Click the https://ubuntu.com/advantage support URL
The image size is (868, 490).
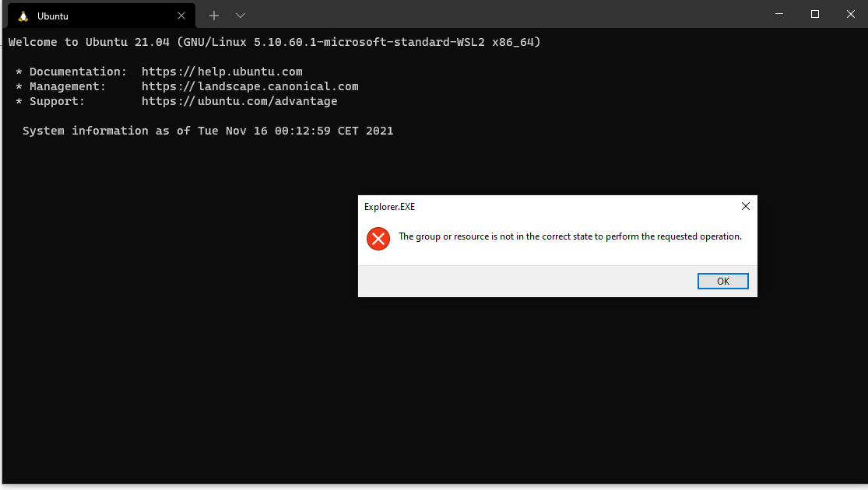point(239,101)
